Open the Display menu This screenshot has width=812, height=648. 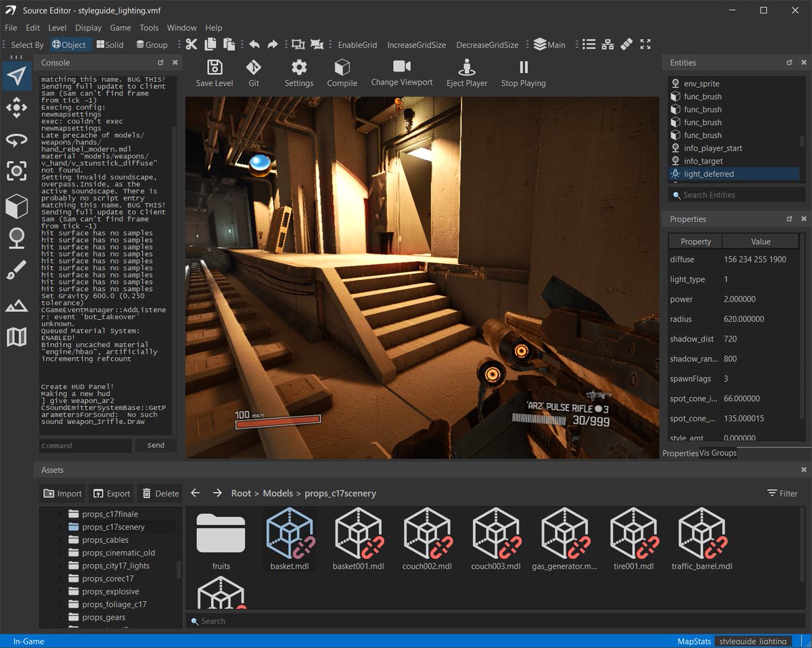coord(88,28)
